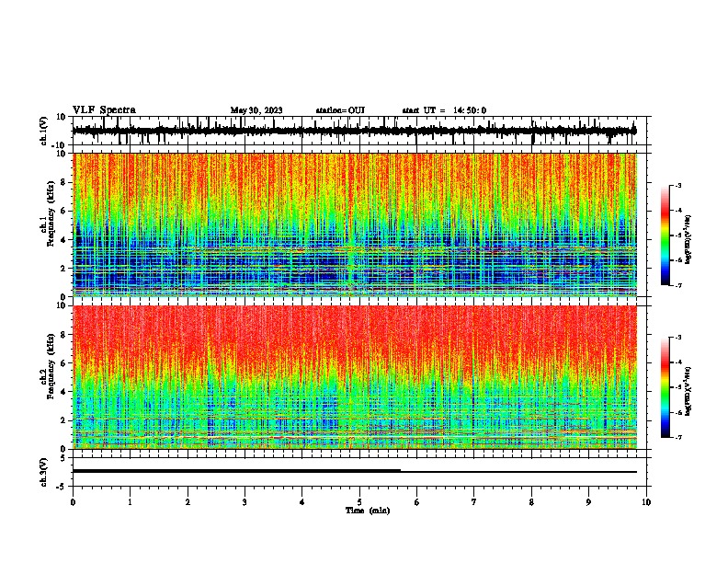Select the date text "May 30, 2023"
The image size is (728, 563).
coord(256,110)
